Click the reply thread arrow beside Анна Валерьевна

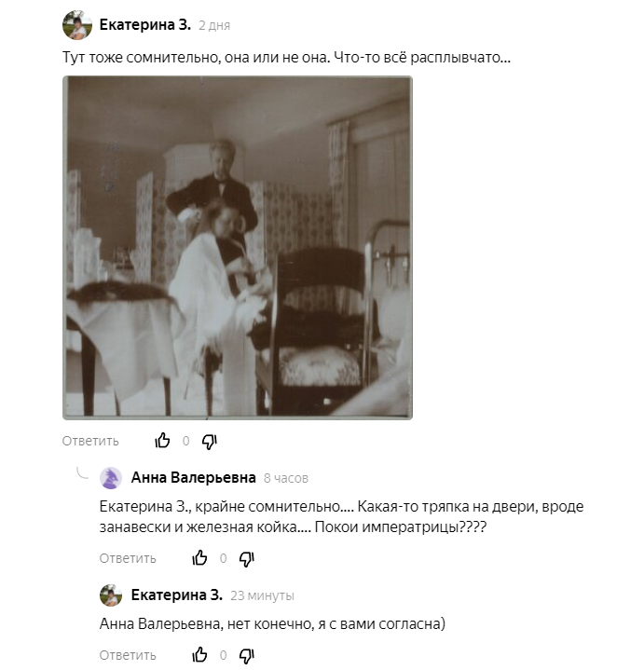[82, 472]
